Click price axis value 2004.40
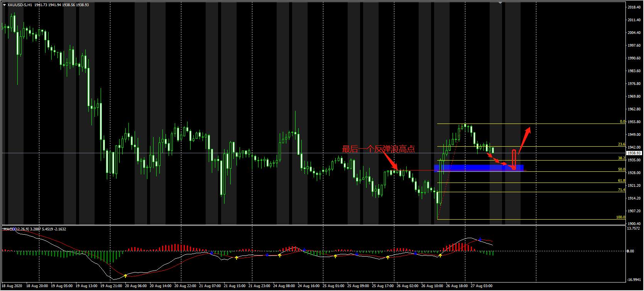The height and width of the screenshot is (291, 644). point(634,33)
